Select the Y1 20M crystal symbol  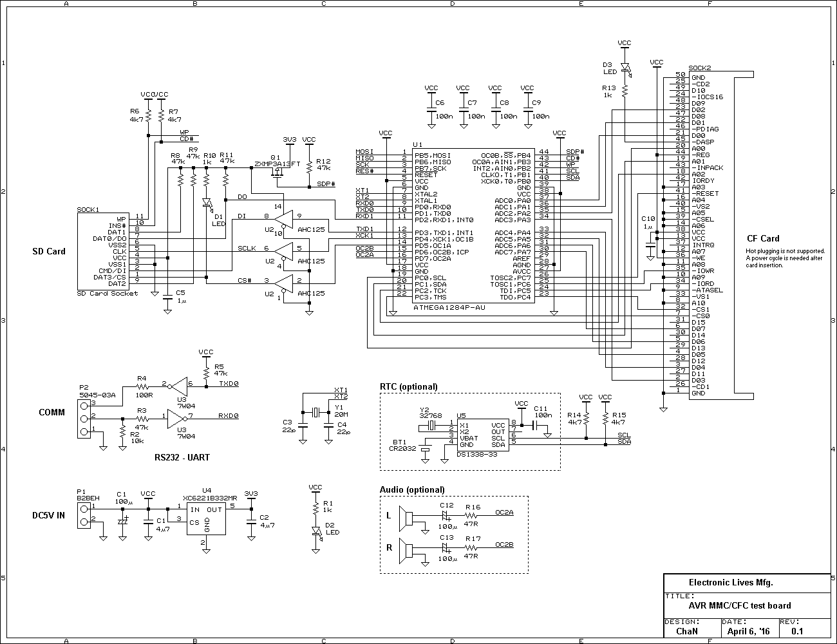(315, 412)
